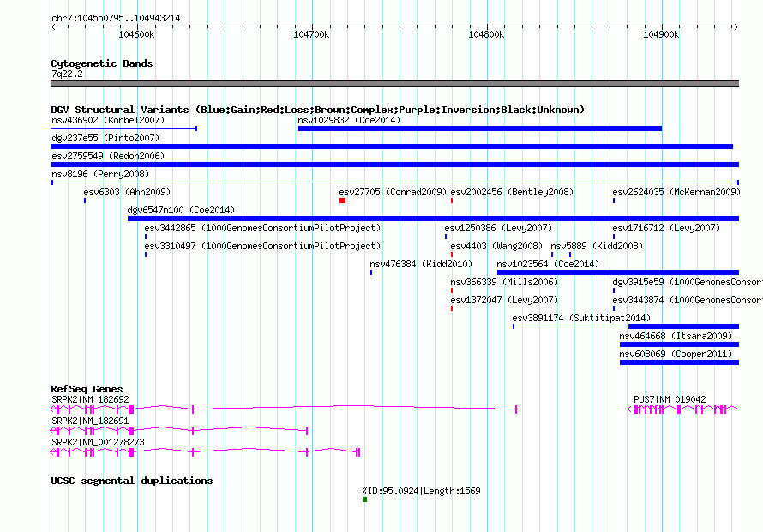Image resolution: width=763 pixels, height=532 pixels.
Task: Select the red esv27705 loss marker
Action: pos(343,200)
